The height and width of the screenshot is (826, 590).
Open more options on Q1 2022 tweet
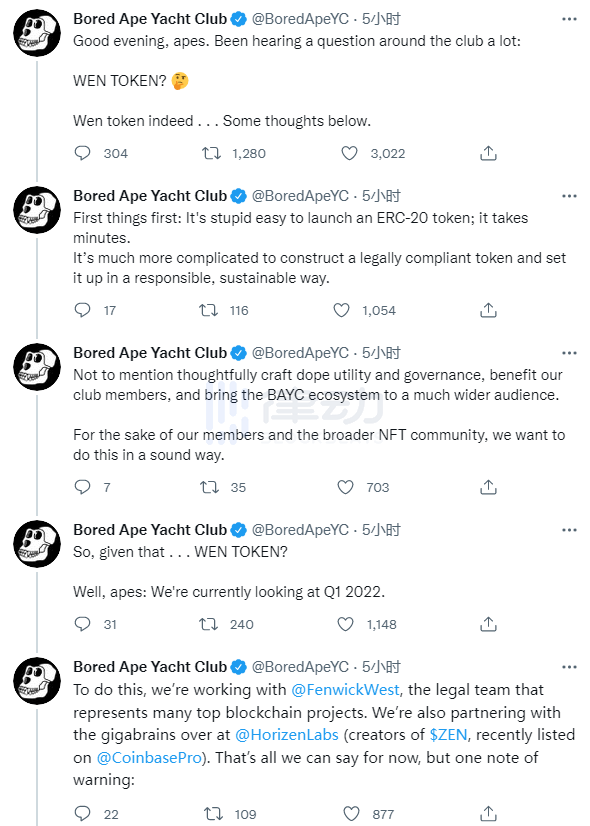(569, 530)
